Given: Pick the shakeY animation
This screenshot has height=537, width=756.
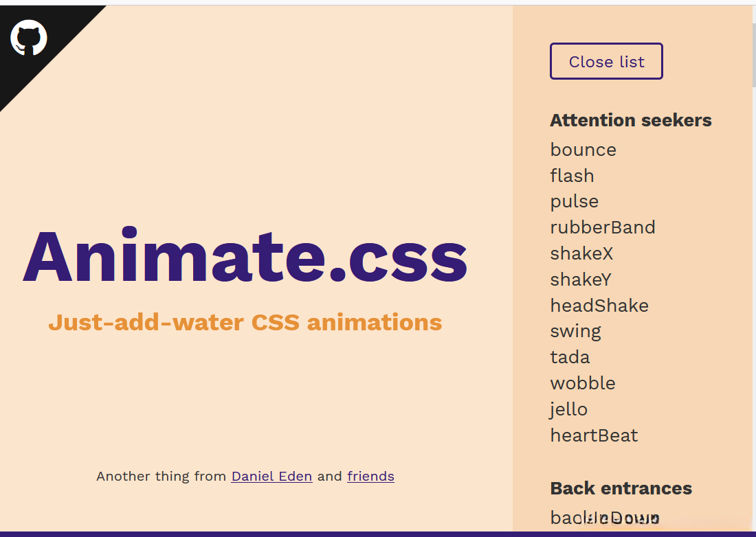Looking at the screenshot, I should 581,279.
